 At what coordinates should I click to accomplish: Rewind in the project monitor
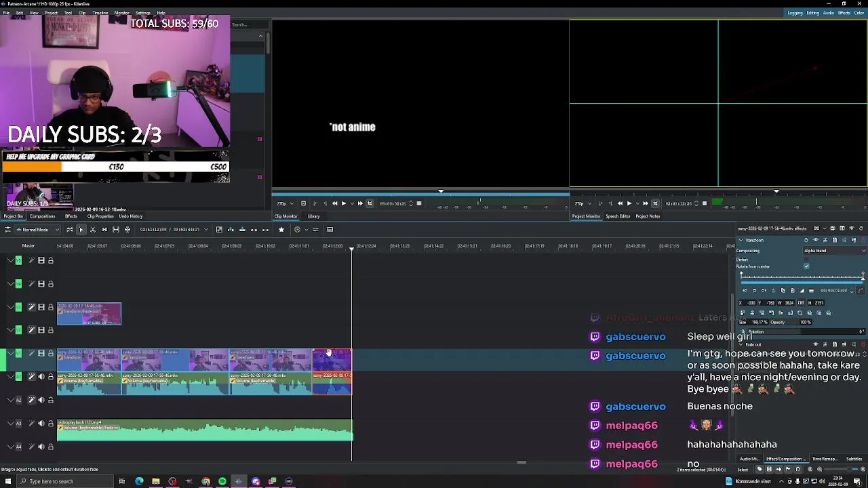tap(620, 203)
